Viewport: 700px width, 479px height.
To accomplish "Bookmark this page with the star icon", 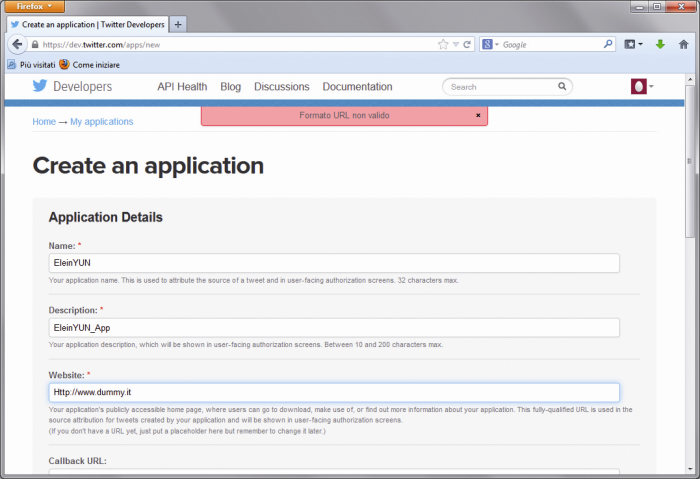I will (x=443, y=44).
